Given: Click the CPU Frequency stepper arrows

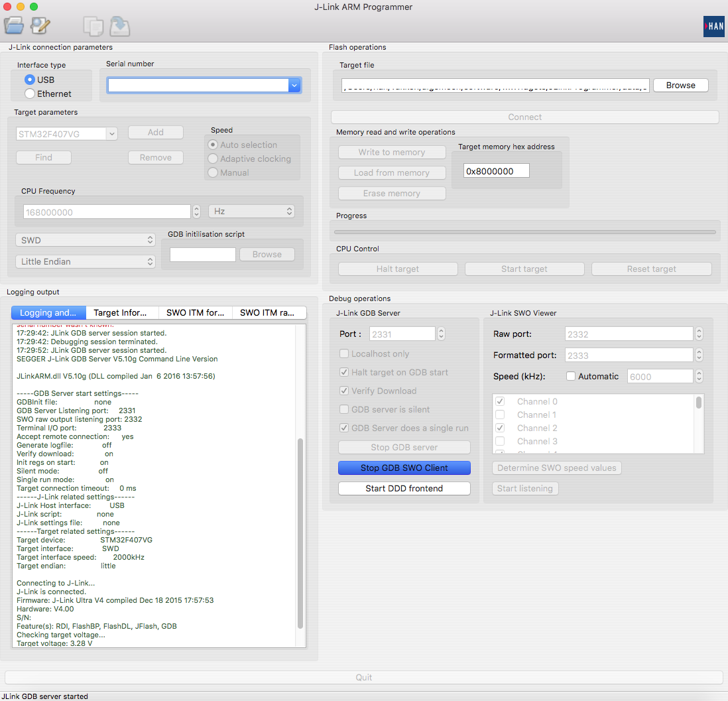Looking at the screenshot, I should coord(196,212).
